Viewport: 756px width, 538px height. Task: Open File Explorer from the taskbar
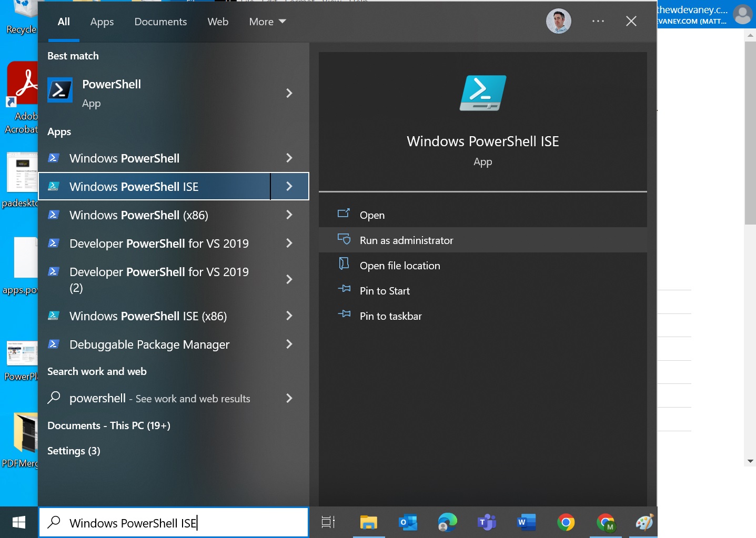[368, 522]
